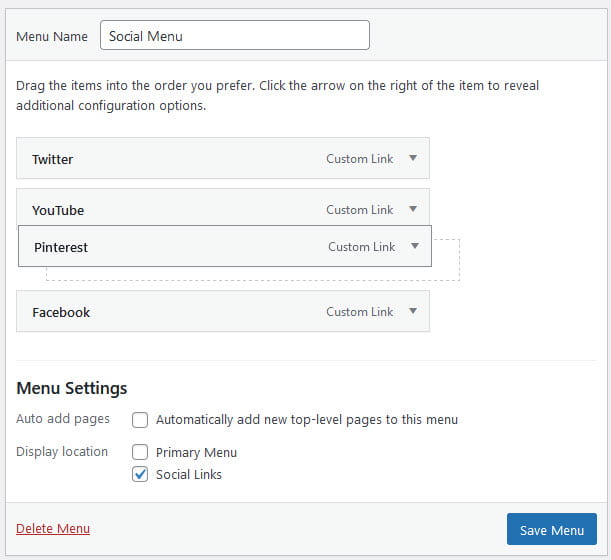611x560 pixels.
Task: Expand the YouTube menu item arrow
Action: tap(413, 209)
